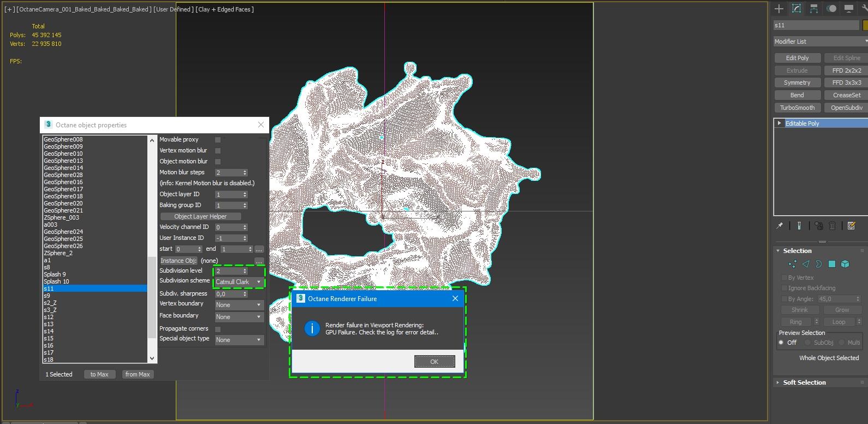868x424 pixels.
Task: Close the Octane object properties window
Action: [261, 125]
